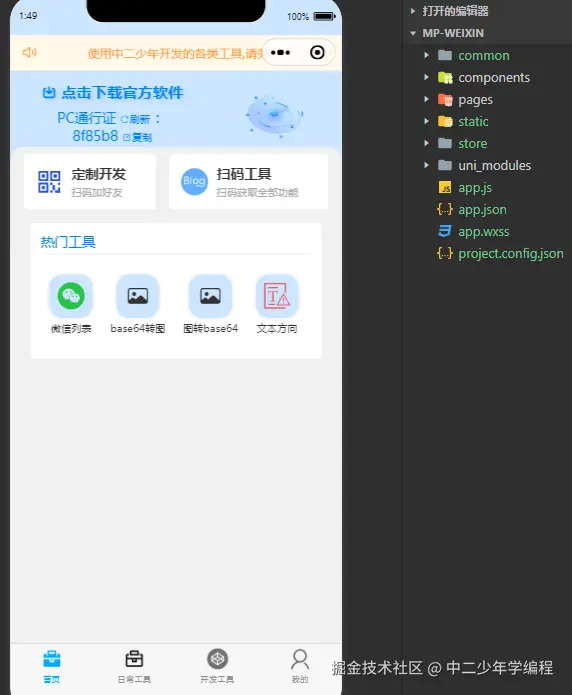Image resolution: width=572 pixels, height=695 pixels.
Task: Select the app.json file name
Action: click(x=482, y=210)
